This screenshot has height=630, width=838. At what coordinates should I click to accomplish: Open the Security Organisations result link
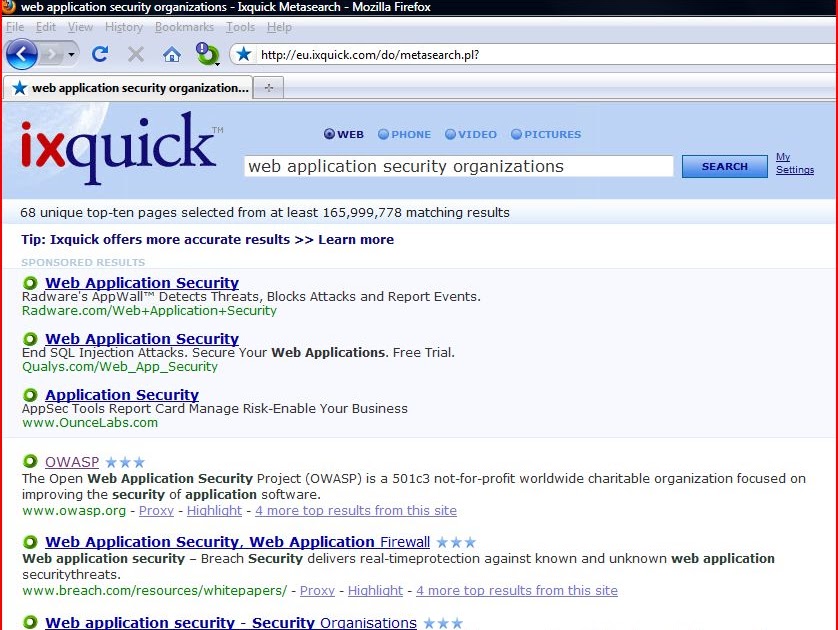231,622
